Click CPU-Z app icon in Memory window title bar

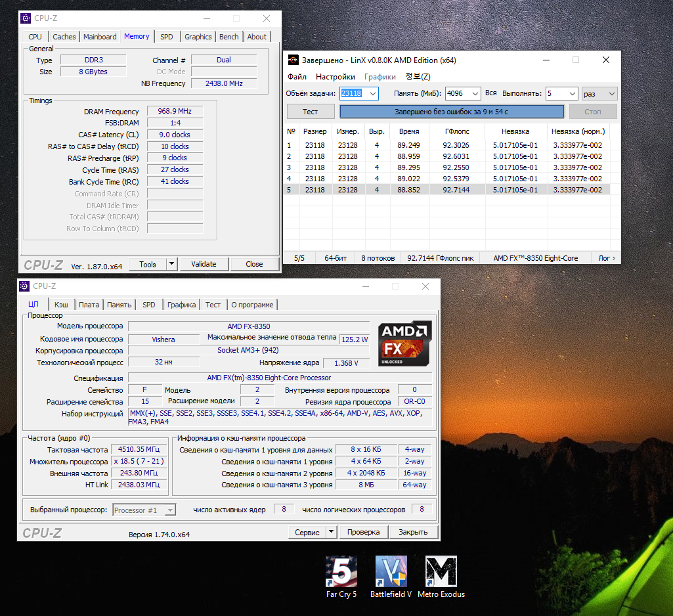pyautogui.click(x=26, y=18)
